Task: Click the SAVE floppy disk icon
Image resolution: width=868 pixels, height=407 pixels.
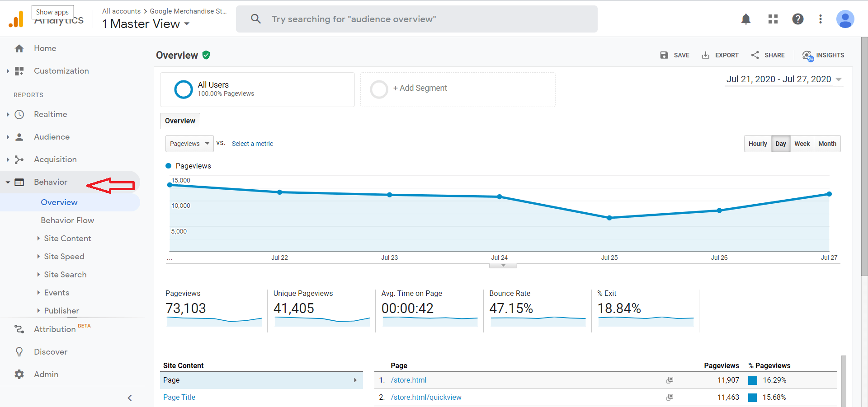Action: [664, 55]
